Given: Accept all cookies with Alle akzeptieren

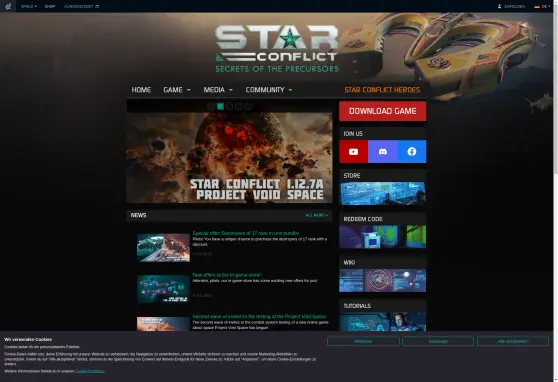Looking at the screenshot, I should [513, 341].
